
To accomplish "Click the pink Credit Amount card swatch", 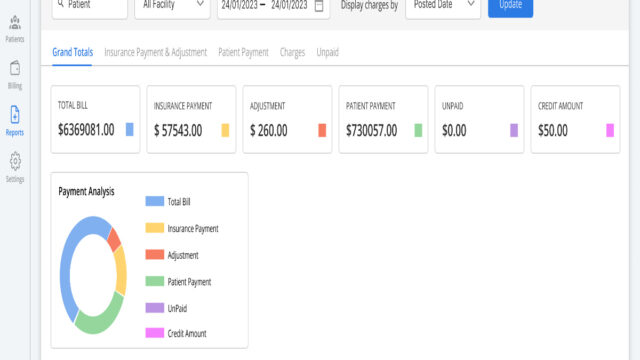I will pos(610,130).
